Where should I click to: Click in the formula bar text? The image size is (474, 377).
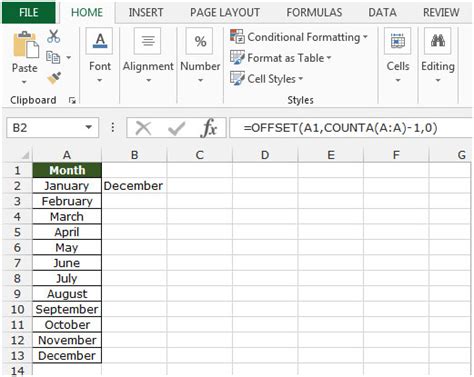pyautogui.click(x=340, y=127)
